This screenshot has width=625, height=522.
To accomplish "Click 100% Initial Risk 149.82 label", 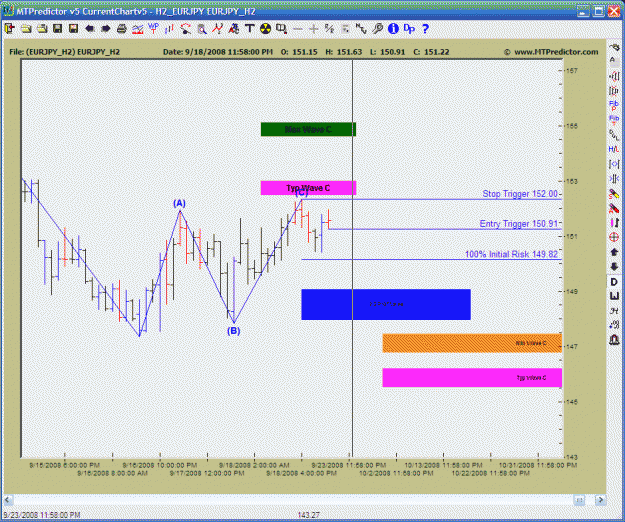I will [511, 254].
